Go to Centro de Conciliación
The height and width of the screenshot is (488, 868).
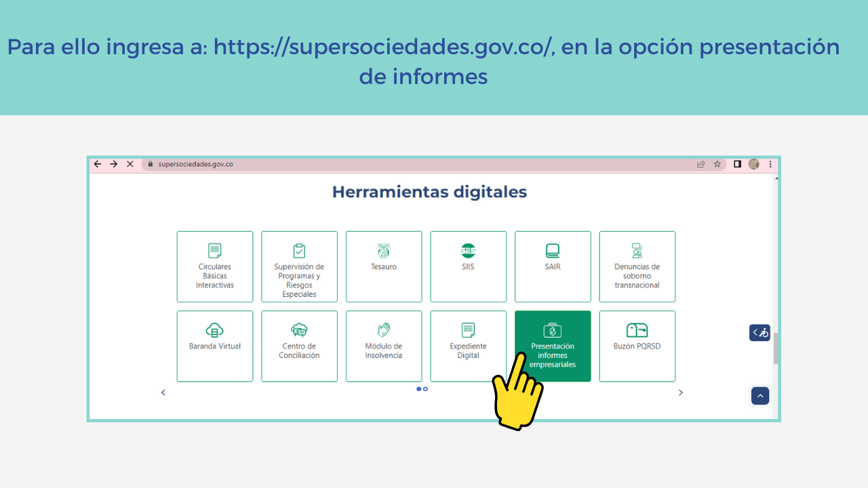299,346
